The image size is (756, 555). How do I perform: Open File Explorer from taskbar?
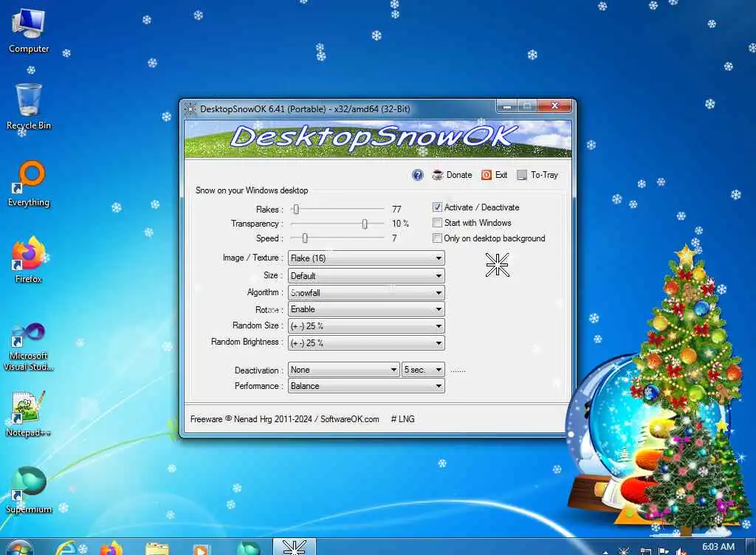pyautogui.click(x=157, y=548)
